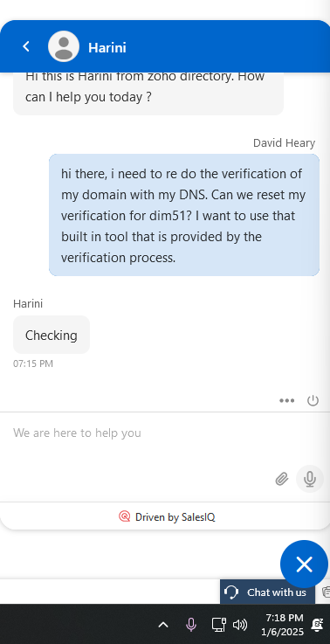
Task: Attach a file with the paperclip icon
Action: coord(282,479)
